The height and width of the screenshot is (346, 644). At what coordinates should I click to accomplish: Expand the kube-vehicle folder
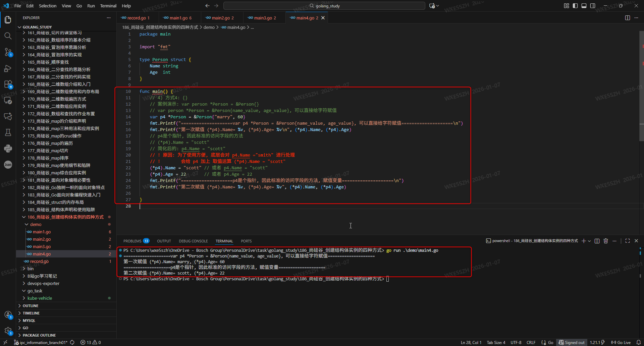[x=66, y=298]
